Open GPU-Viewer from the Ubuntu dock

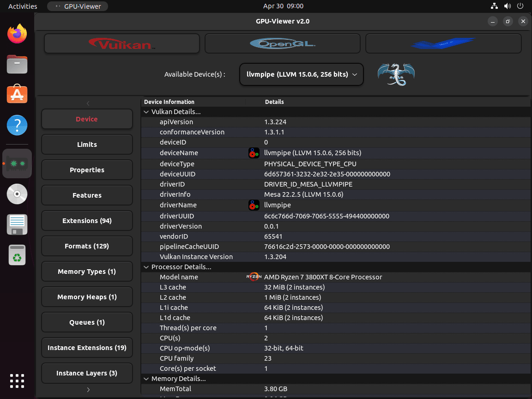coord(17,163)
